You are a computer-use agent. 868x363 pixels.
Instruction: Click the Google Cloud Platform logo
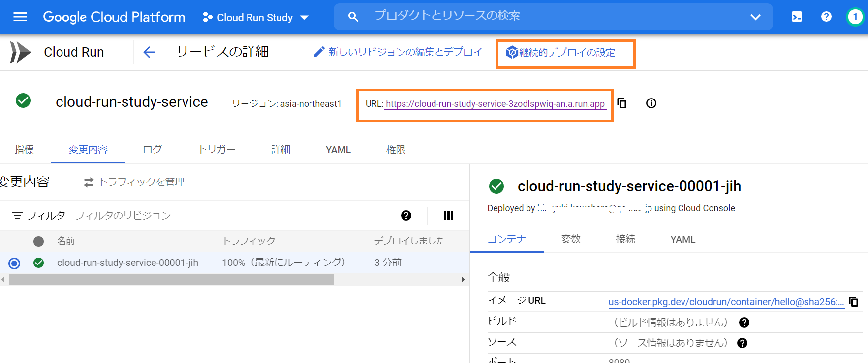tap(114, 17)
